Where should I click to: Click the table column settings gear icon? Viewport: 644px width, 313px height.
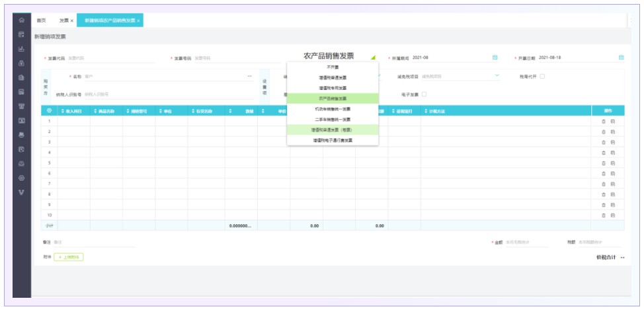49,111
